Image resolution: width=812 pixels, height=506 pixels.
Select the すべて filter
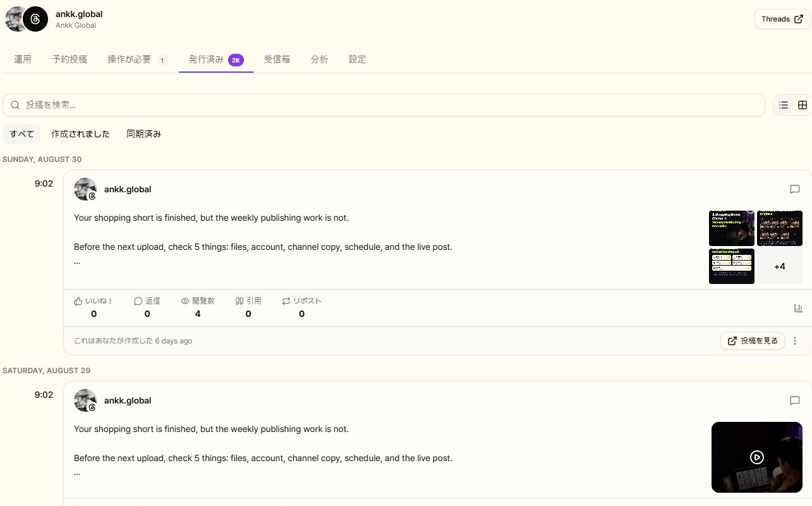click(21, 134)
